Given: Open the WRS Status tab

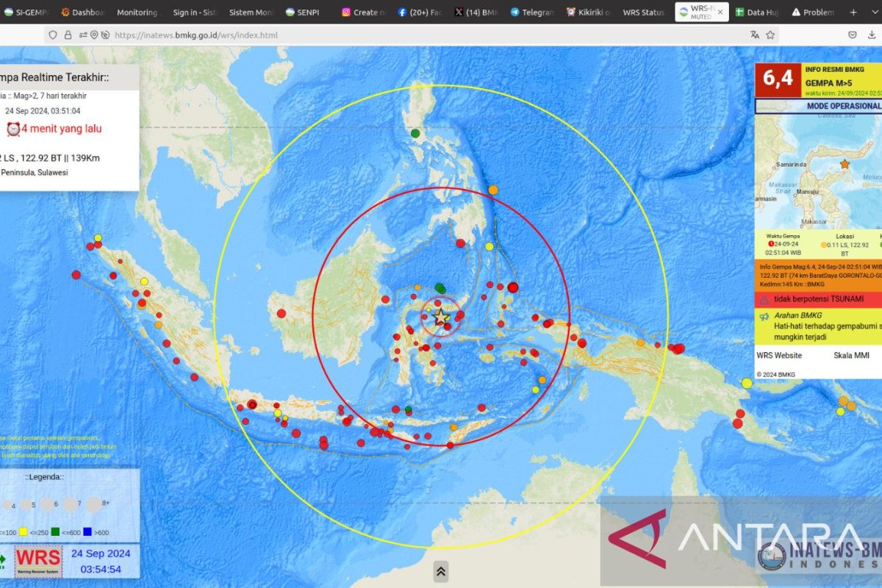Looking at the screenshot, I should (x=643, y=12).
